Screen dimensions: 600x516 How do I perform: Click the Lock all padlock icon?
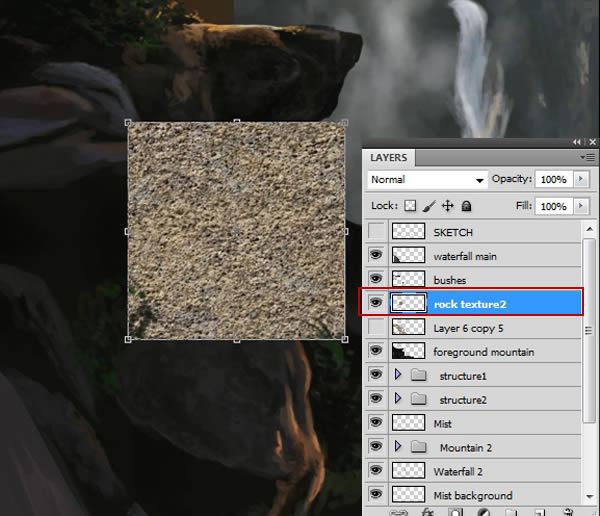[466, 206]
